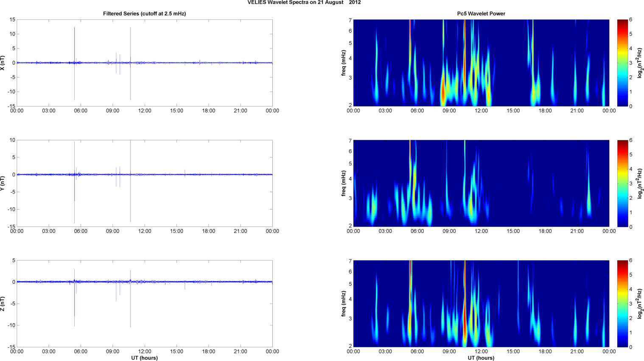
Task: Click the 12:00 tick label under the X series plot
Action: pyautogui.click(x=144, y=111)
